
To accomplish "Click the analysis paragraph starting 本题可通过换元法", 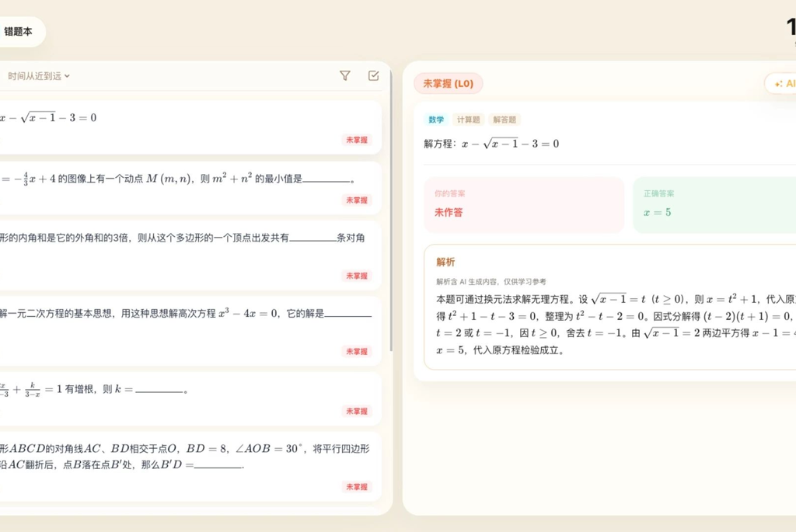I will point(616,325).
